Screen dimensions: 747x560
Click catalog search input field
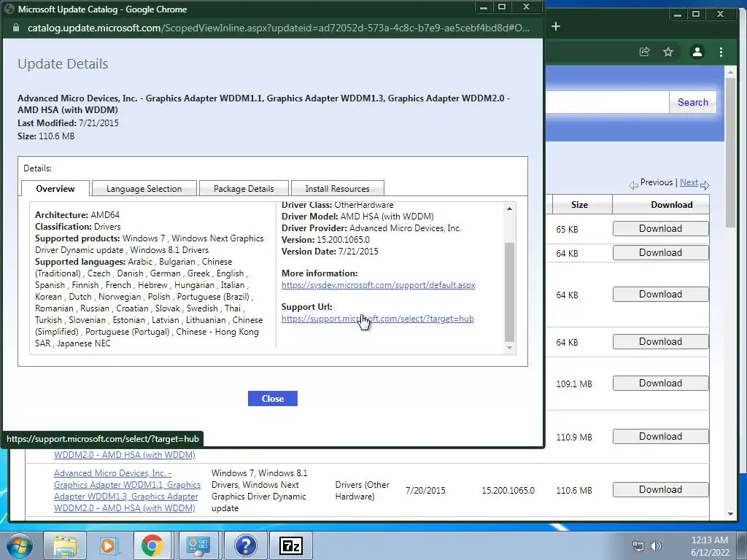click(606, 102)
